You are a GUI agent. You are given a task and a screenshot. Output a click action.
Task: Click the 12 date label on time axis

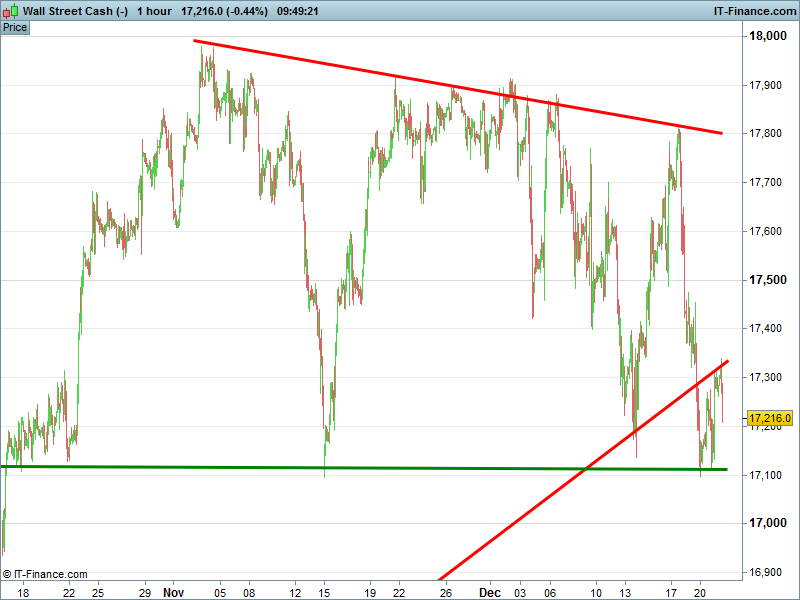pyautogui.click(x=295, y=593)
